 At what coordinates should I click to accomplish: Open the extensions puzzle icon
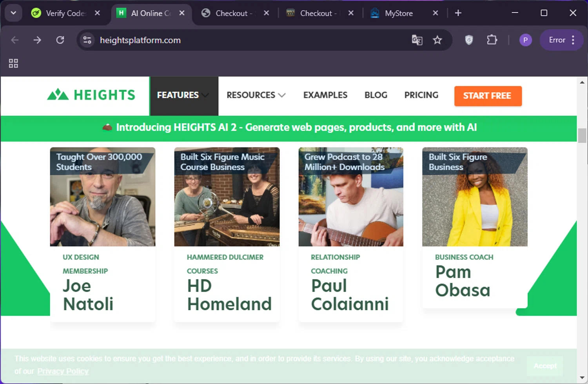point(492,40)
